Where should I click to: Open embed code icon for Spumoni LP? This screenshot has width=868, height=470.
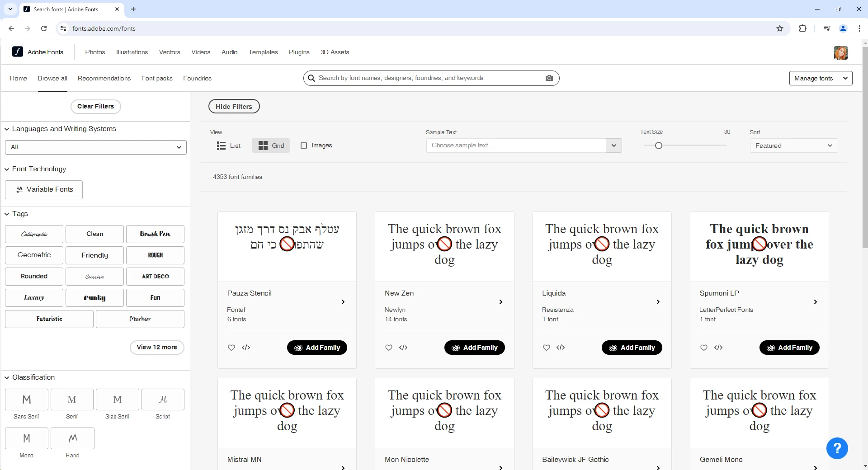point(718,348)
